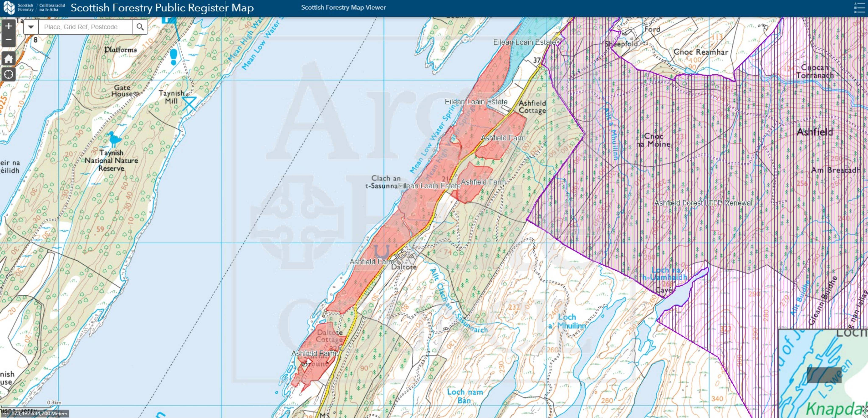The height and width of the screenshot is (418, 868).
Task: Click 'Platforms' map label
Action: tap(121, 50)
